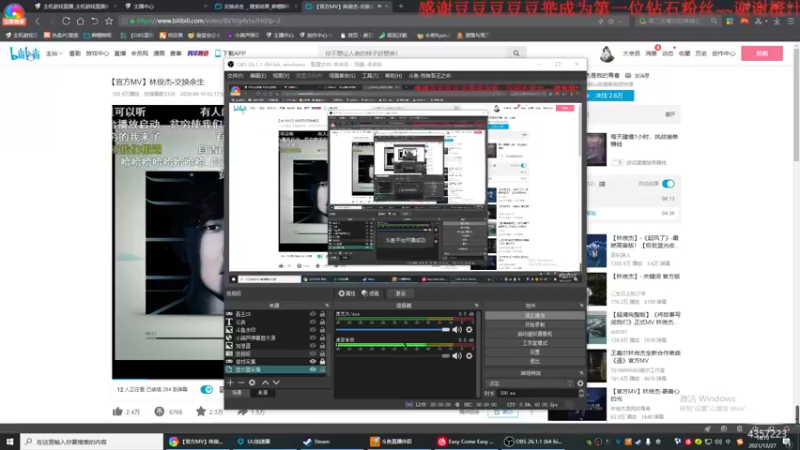The height and width of the screenshot is (450, 800).
Task: Open the browser download manager icon
Action: (777, 21)
